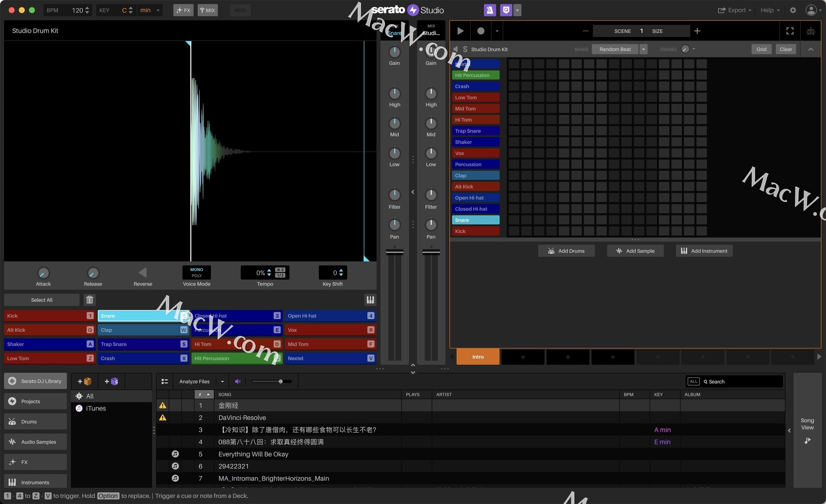
Task: Click the Select All button
Action: 42,300
